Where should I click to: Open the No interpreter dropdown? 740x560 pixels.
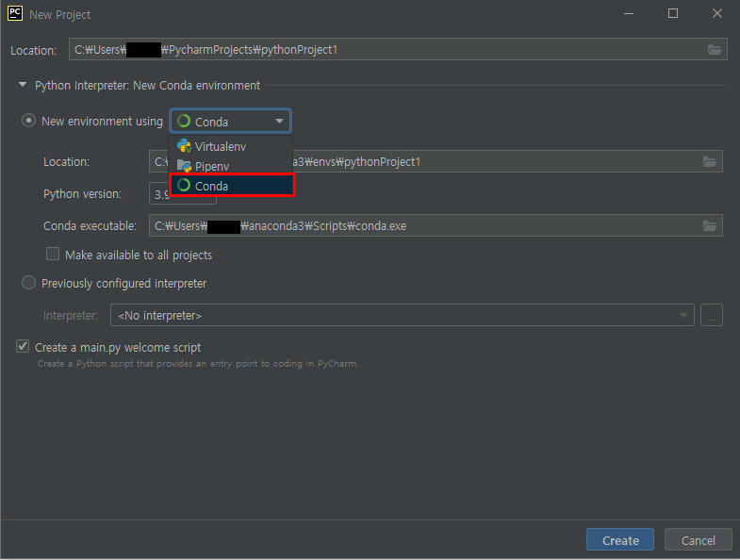[x=403, y=315]
